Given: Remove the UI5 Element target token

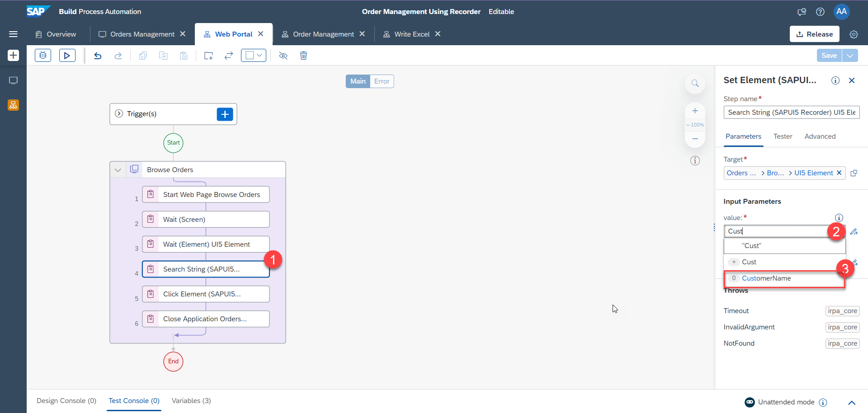Looking at the screenshot, I should point(839,173).
